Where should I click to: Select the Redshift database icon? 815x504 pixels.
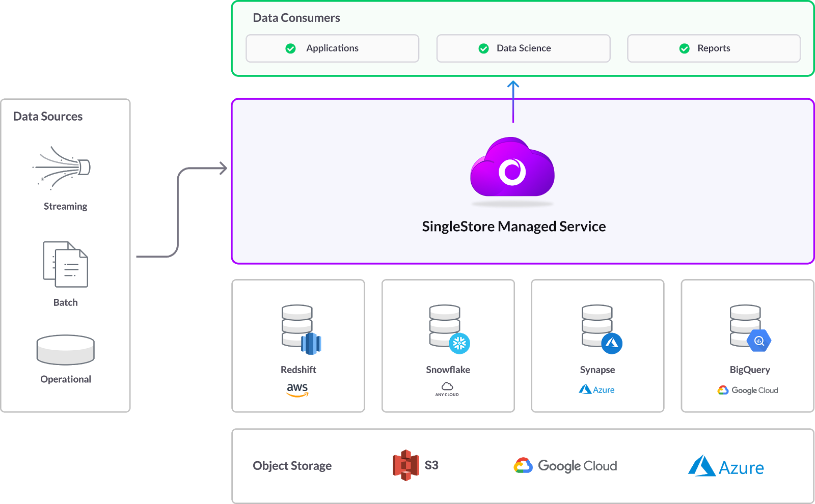(297, 326)
